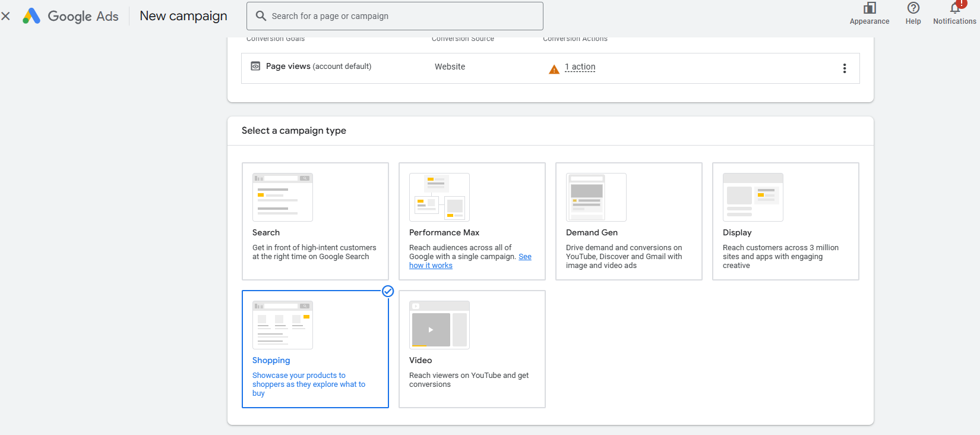Image resolution: width=980 pixels, height=435 pixels.
Task: Click the search magnifier icon
Action: coord(261,16)
